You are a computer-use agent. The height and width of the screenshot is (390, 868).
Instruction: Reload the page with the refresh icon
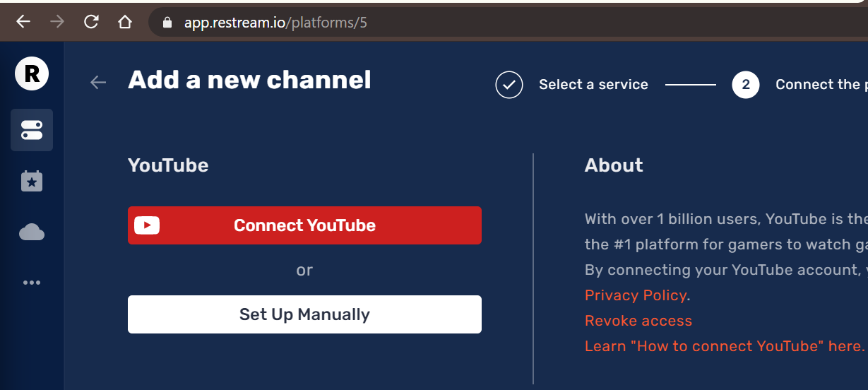(91, 22)
